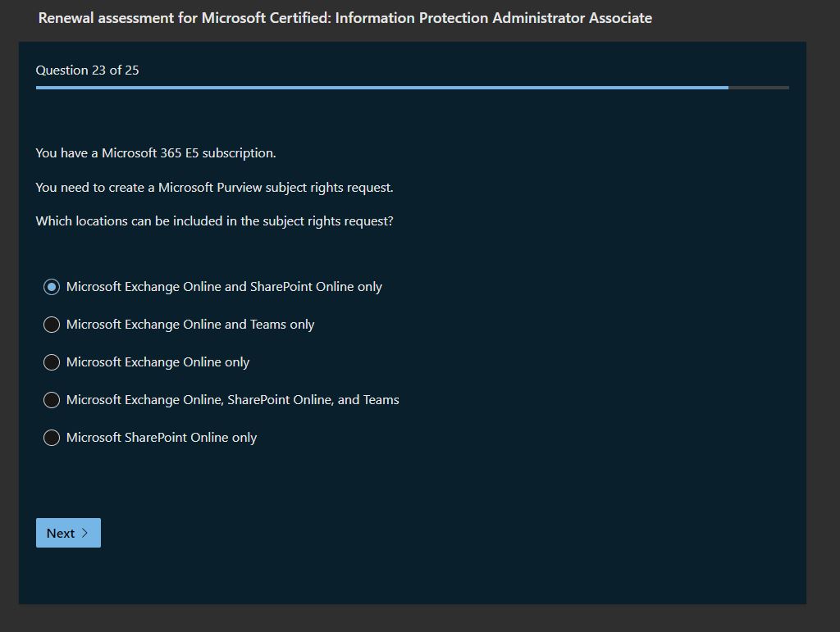Screen dimensions: 840x632
Task: Click the Next button
Action: [x=68, y=533]
